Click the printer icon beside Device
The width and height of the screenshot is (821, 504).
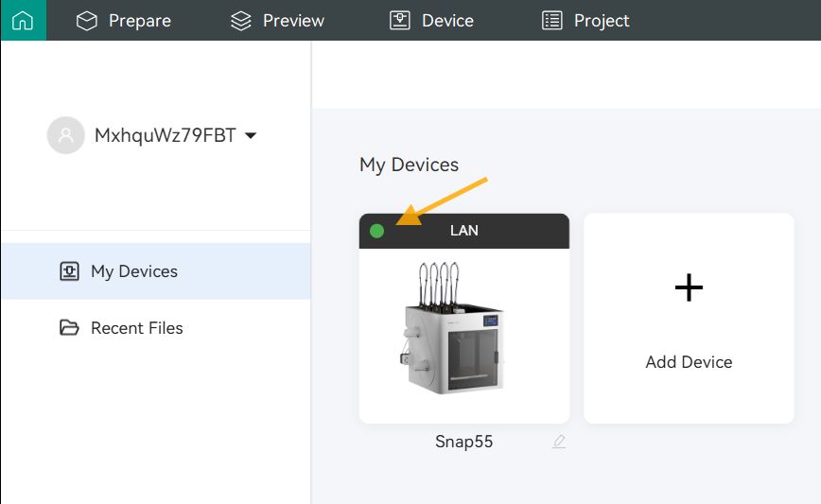pos(400,21)
